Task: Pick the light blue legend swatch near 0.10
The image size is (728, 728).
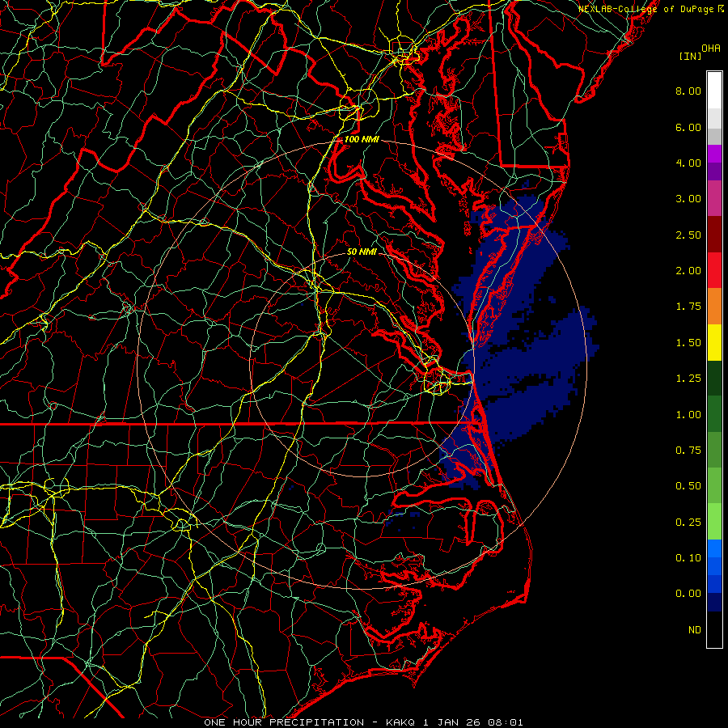Action: coord(714,548)
